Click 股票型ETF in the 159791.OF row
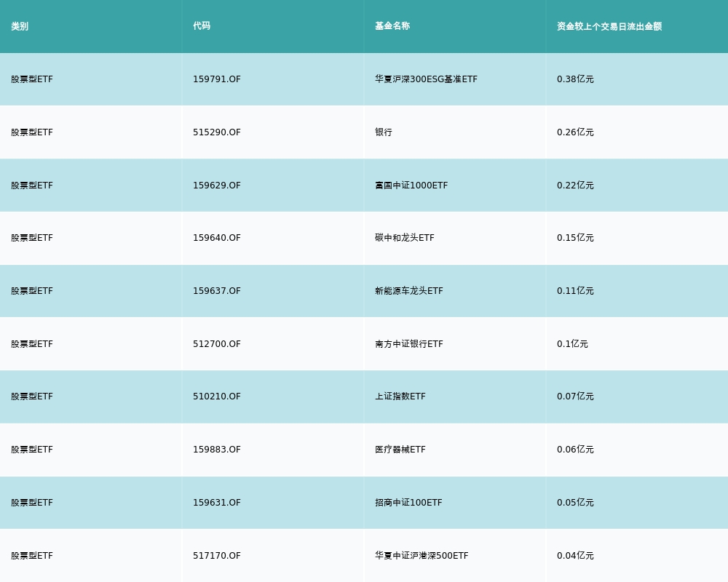Screen dimensions: 728x582 (x=32, y=79)
